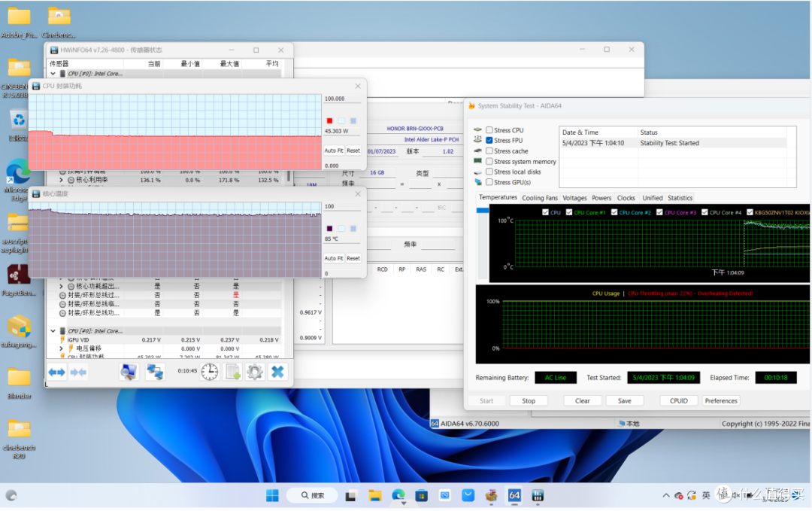Uncheck the Stress FPU checkbox
Viewport: 812px width, 511px height.
[489, 141]
